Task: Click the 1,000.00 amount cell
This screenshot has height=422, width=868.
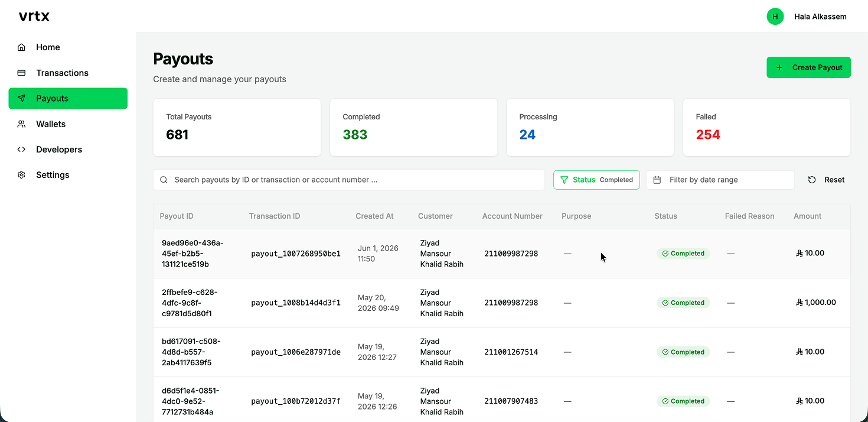Action: (x=816, y=303)
